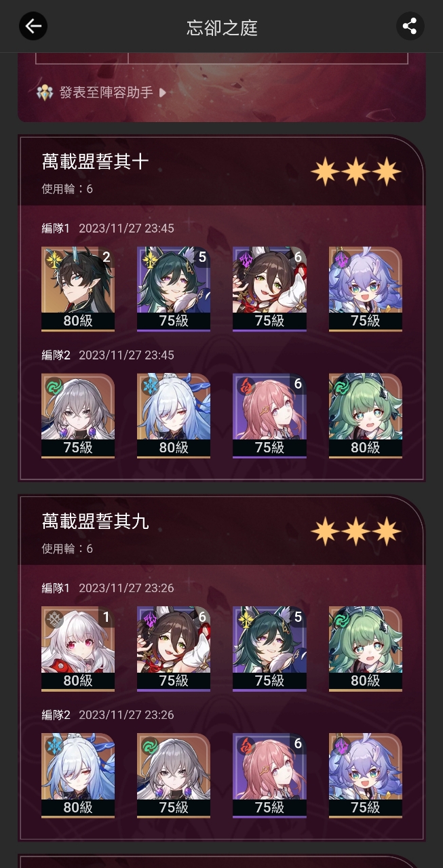
Task: Click the lineup assistant icon beside 發表至陣容助手
Action: (45, 92)
